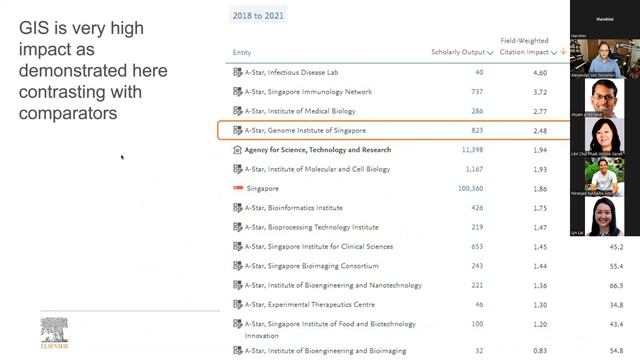Open the Field-Weighted Citation Impact column dropdown

pyautogui.click(x=554, y=53)
